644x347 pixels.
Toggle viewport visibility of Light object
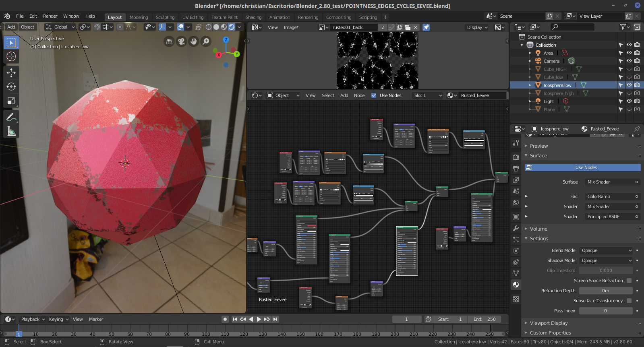point(629,101)
